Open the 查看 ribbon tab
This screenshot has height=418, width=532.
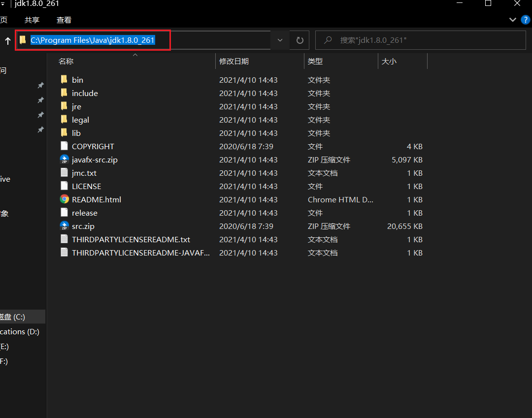click(64, 20)
